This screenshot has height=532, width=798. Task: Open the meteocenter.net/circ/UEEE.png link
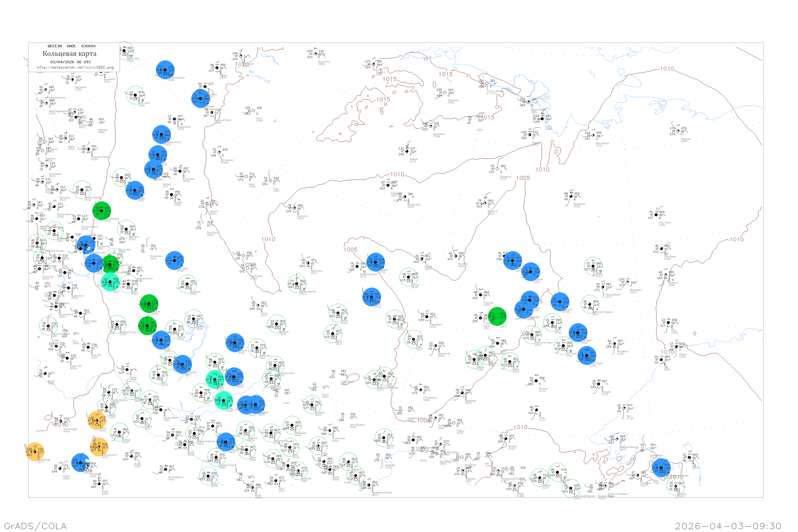[75, 67]
